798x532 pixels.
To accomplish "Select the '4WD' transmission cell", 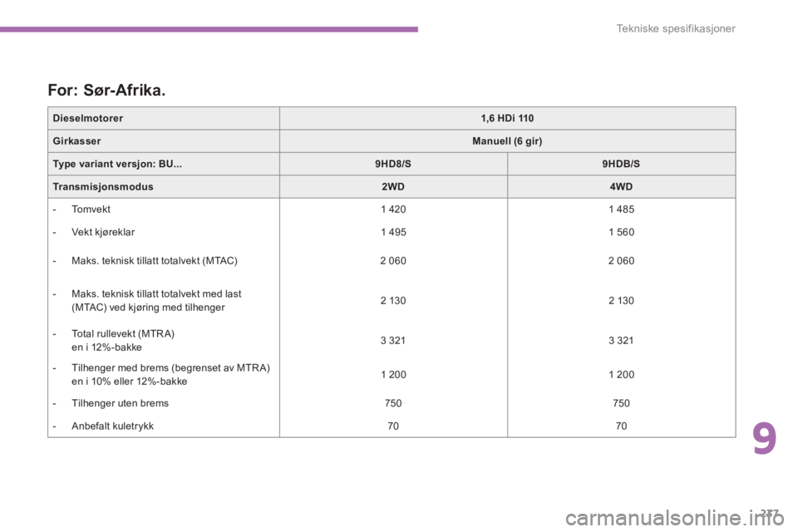I will [x=621, y=187].
